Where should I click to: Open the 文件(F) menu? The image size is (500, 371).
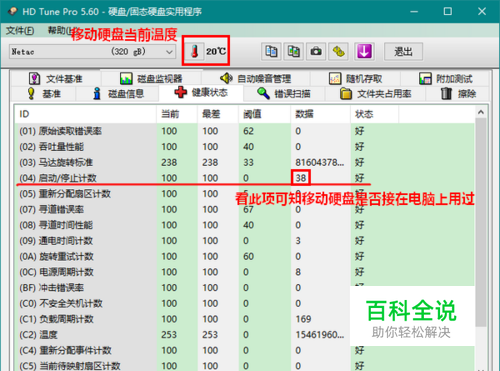click(x=20, y=31)
